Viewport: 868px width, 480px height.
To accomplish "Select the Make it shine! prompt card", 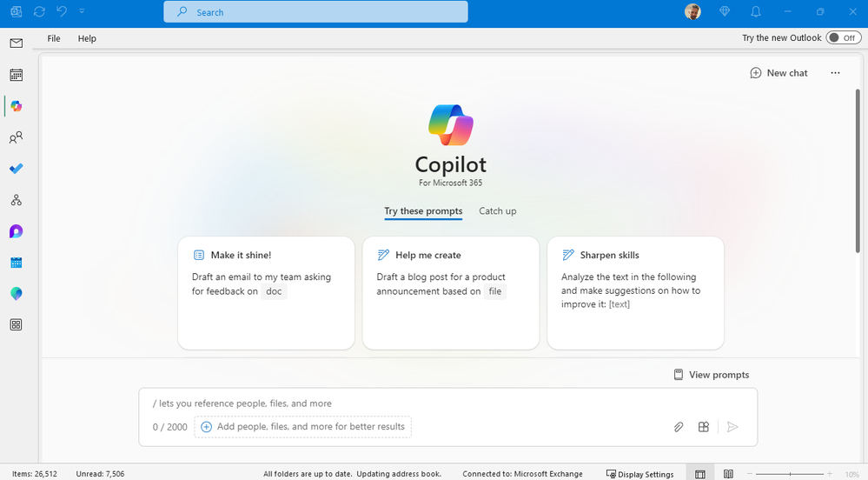I will [x=266, y=293].
